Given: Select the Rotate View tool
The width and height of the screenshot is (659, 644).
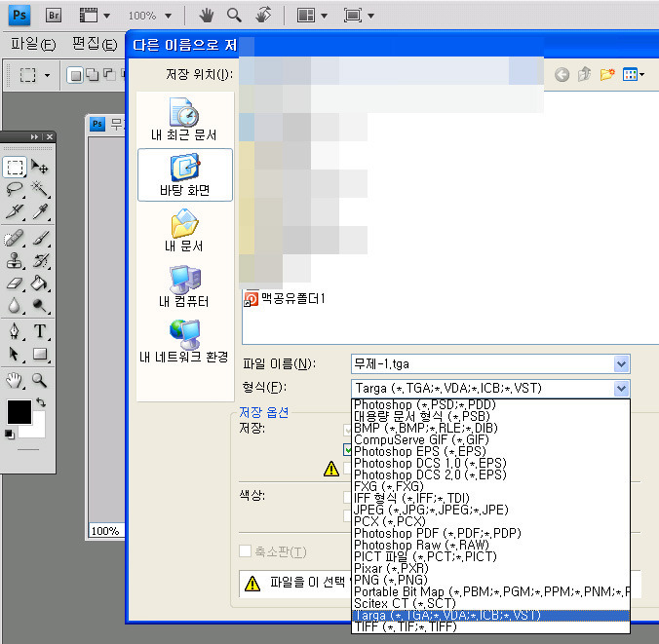Looking at the screenshot, I should point(263,16).
